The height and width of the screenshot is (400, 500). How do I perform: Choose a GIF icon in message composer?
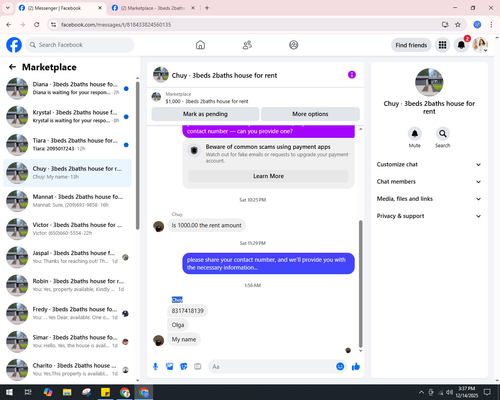(198, 367)
